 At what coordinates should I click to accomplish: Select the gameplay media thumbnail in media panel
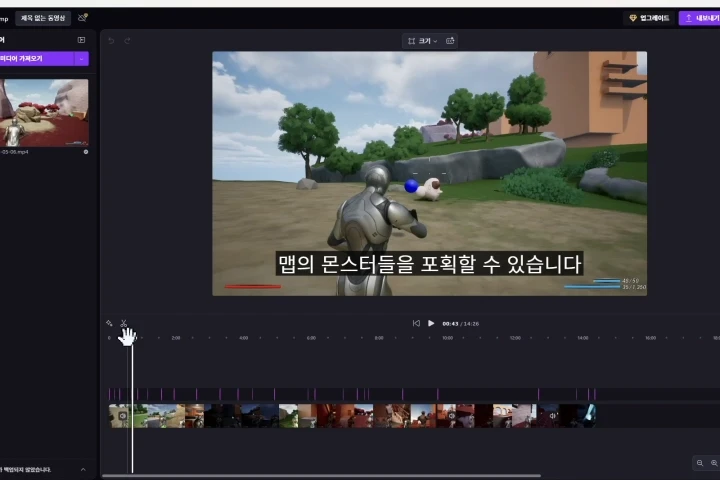point(44,113)
